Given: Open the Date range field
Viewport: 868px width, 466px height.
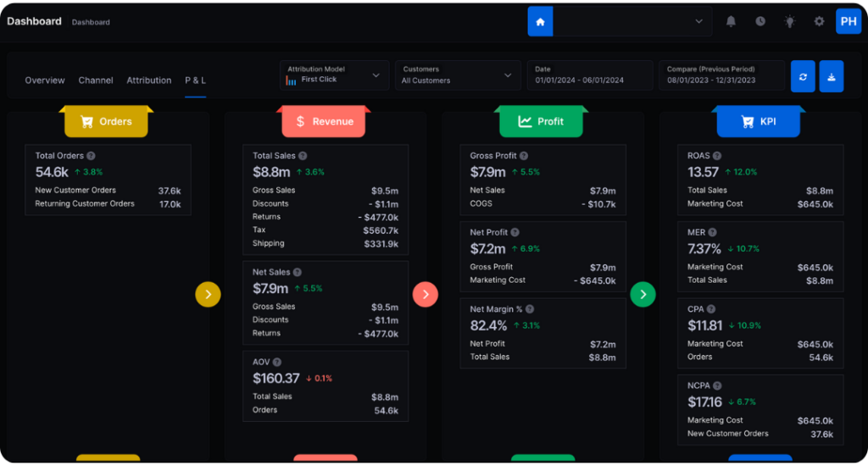Looking at the screenshot, I should (x=590, y=75).
